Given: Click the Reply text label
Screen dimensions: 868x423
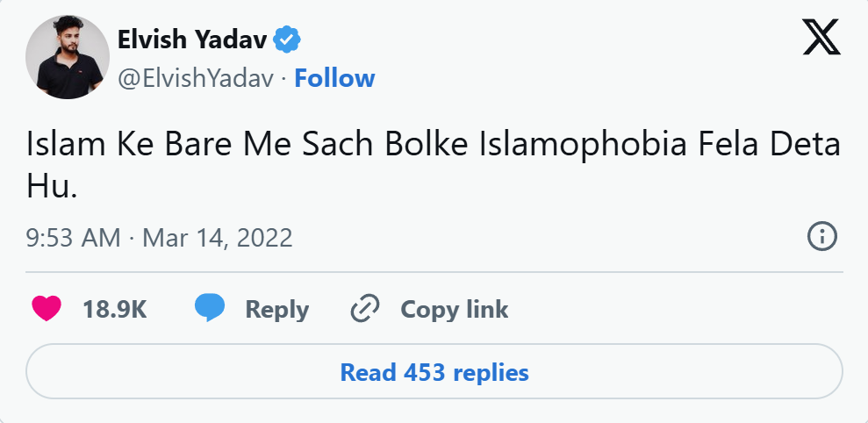Looking at the screenshot, I should [x=276, y=309].
